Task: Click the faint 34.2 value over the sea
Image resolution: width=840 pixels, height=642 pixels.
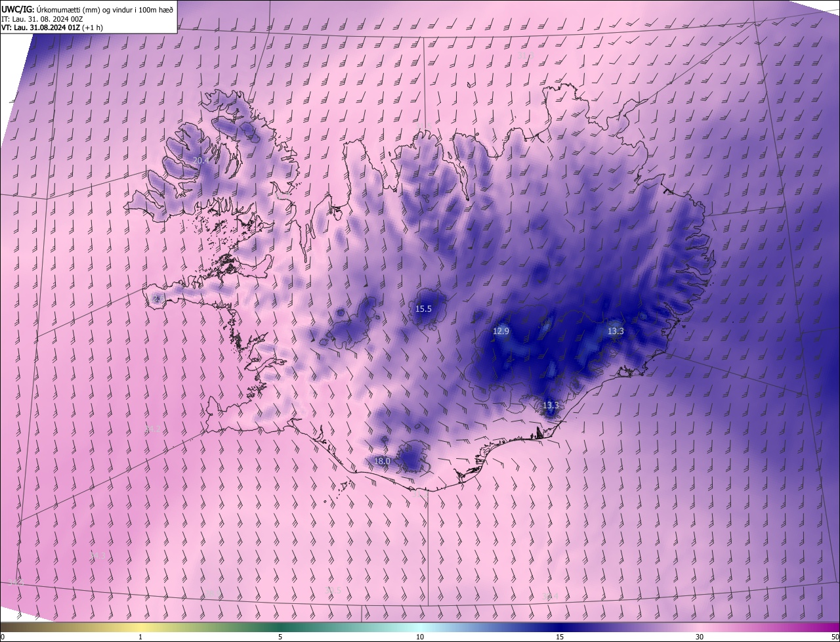Action: [x=152, y=429]
